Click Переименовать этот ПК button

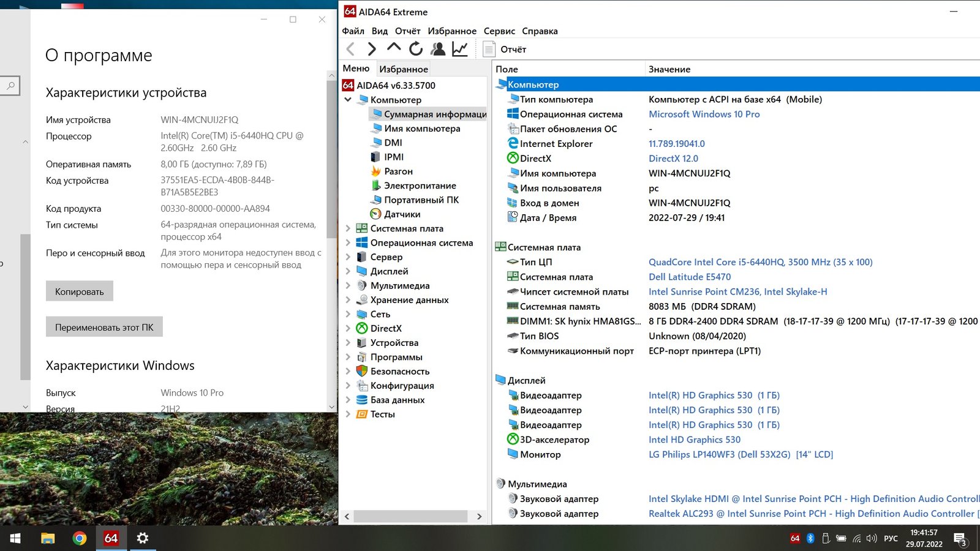(104, 327)
